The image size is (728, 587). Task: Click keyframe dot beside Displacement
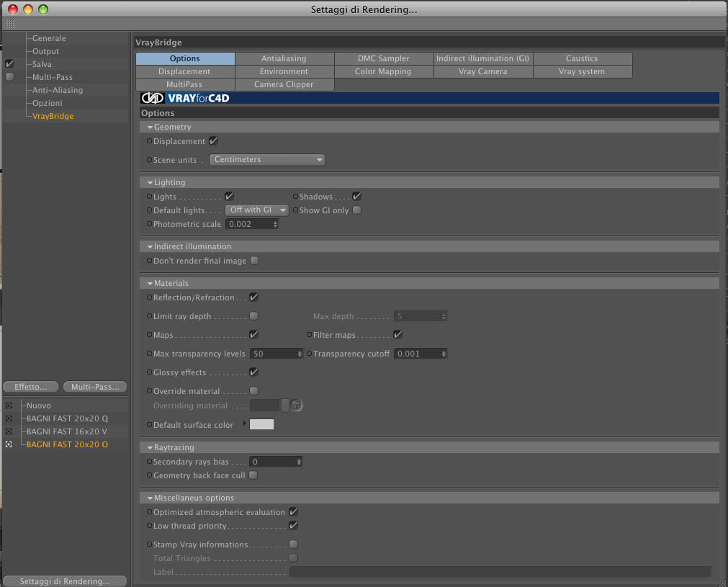click(x=149, y=140)
